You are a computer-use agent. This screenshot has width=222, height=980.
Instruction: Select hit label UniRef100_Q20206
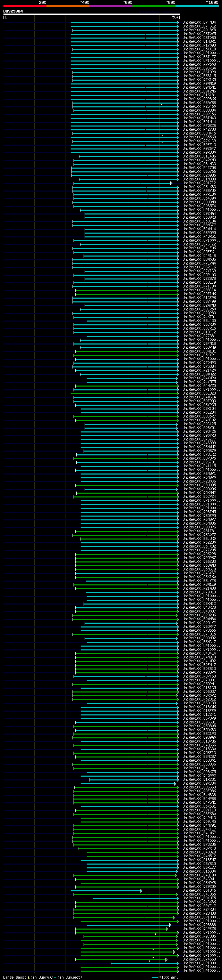(199, 615)
